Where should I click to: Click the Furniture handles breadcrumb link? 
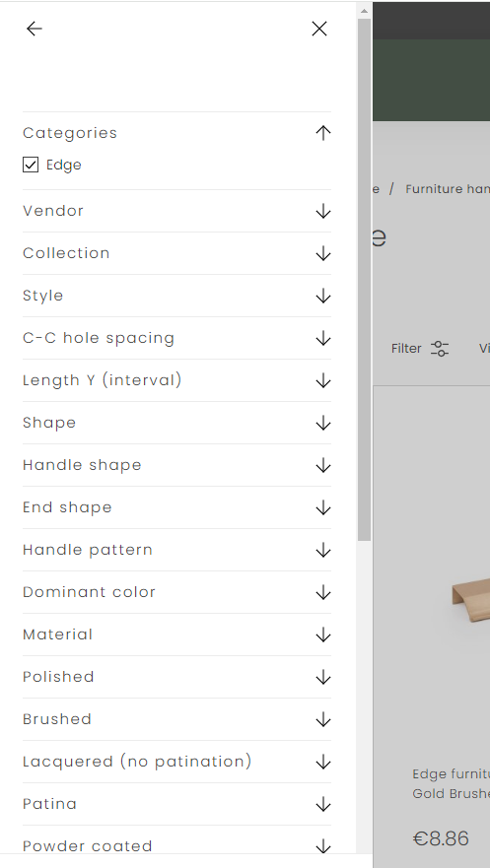pos(448,189)
